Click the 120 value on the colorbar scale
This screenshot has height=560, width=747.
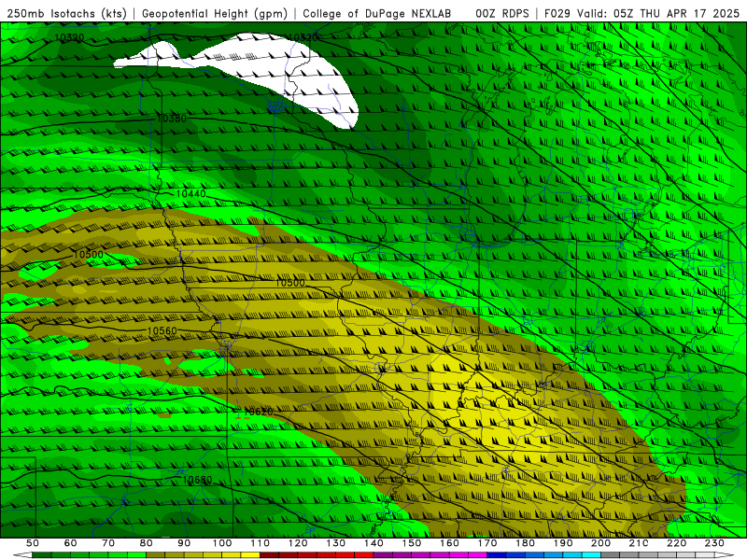[298, 543]
